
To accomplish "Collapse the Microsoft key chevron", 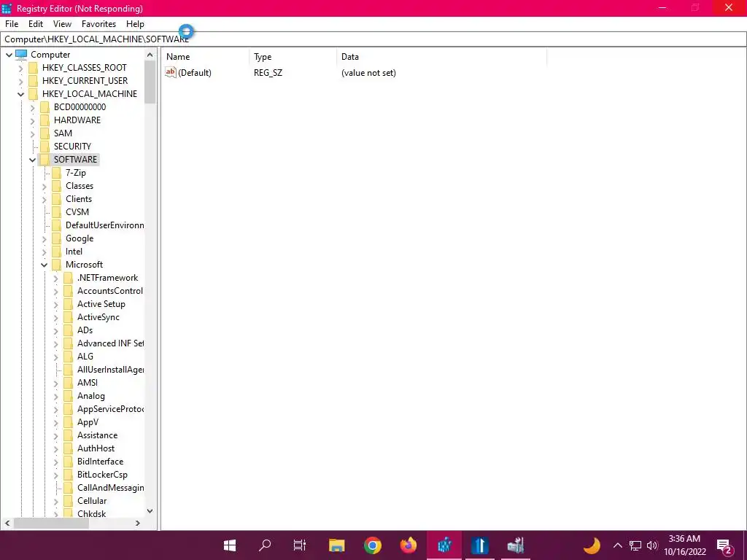I will [44, 265].
